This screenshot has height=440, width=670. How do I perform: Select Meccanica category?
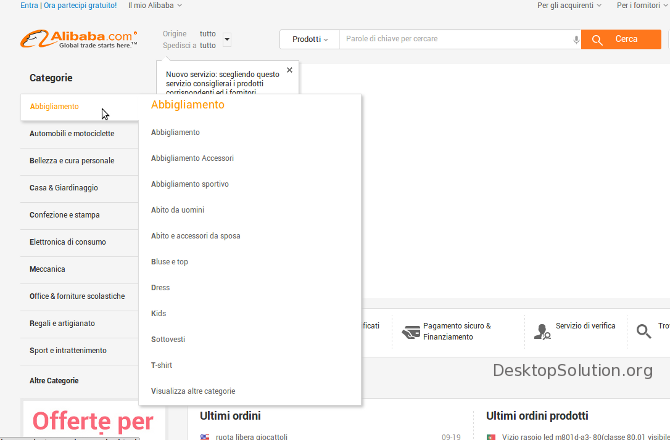[79, 269]
